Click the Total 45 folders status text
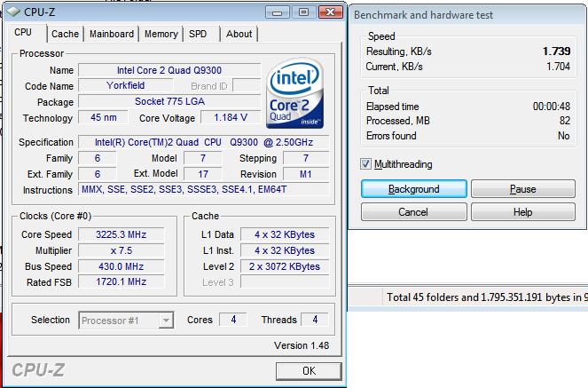The image size is (588, 388). pos(487,297)
